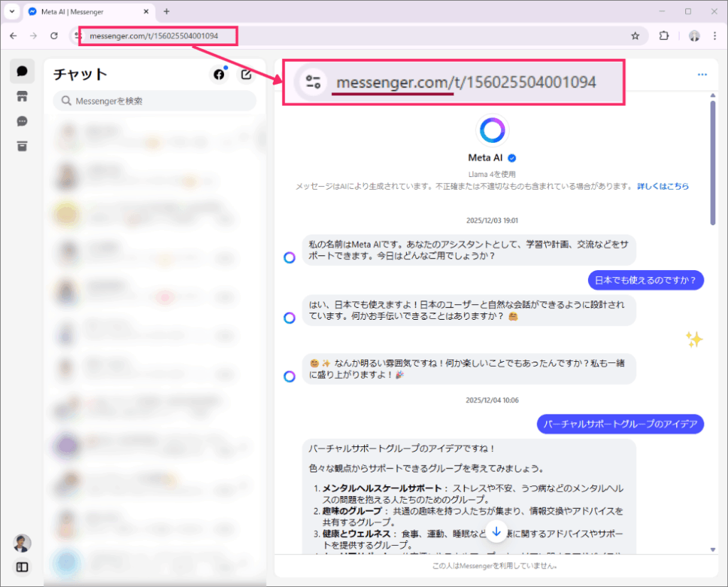Screen dimensions: 728x587
Task: Click the scroll-to-bottom down arrow button
Action: click(496, 531)
